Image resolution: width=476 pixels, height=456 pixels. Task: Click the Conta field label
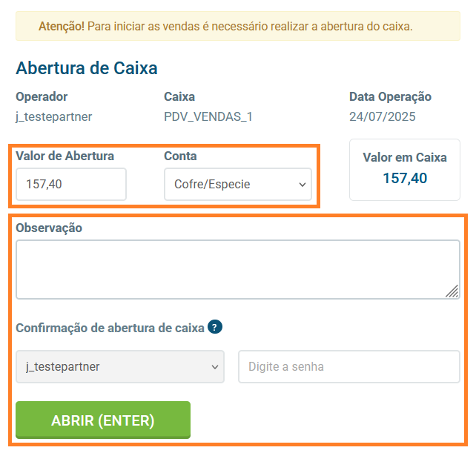[x=180, y=156]
